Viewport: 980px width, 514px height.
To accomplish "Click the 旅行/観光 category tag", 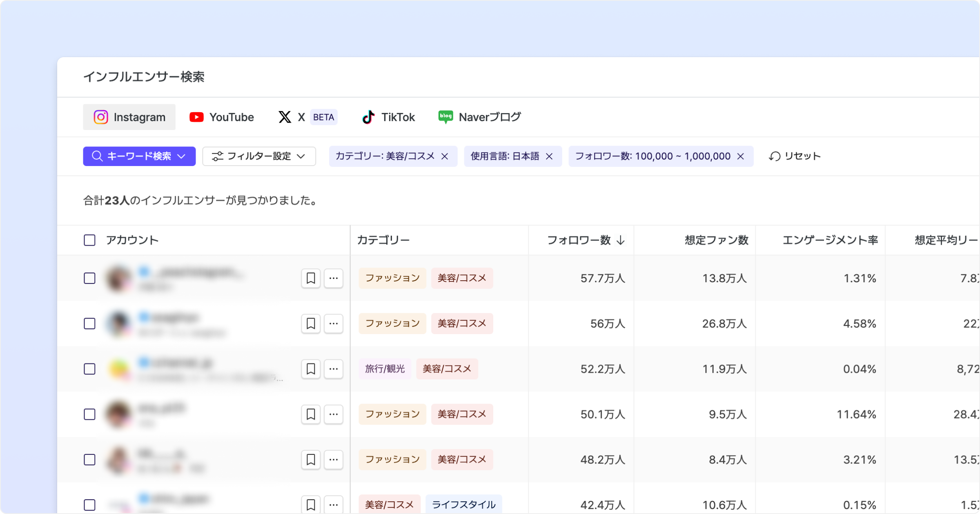I will pos(385,369).
